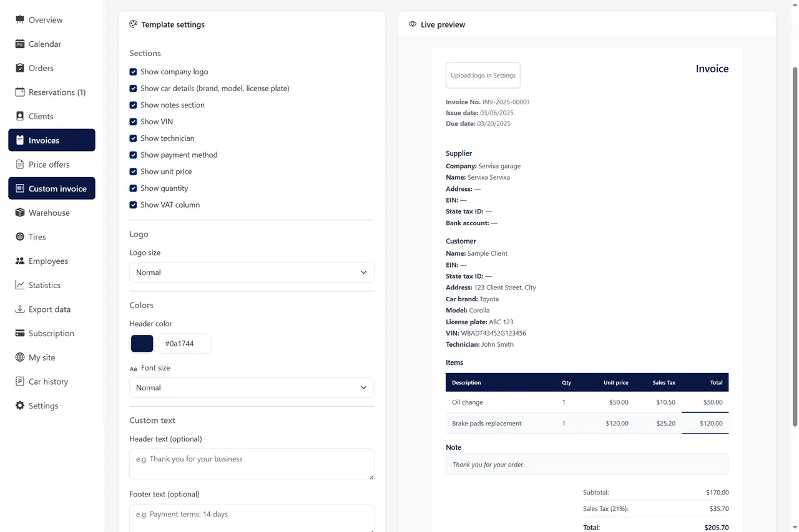Screen dimensions: 799x532
Task: Click the Invoices icon in sidebar
Action: coord(20,140)
